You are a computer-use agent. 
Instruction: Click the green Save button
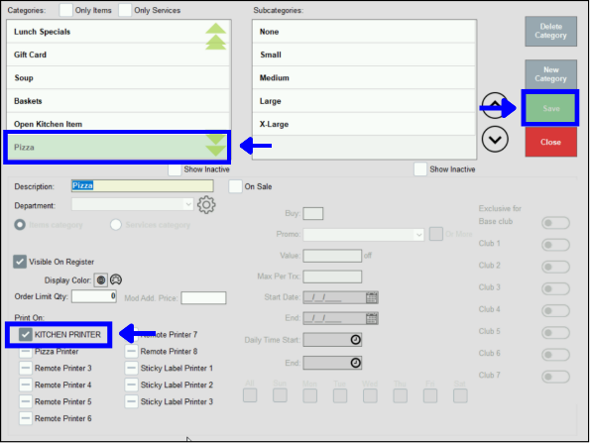[550, 108]
